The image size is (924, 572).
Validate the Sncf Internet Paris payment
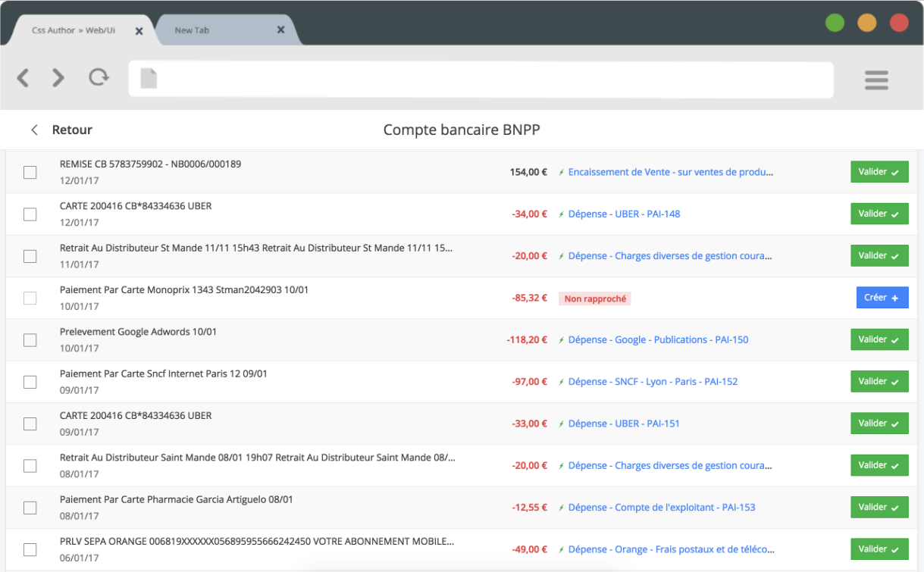point(879,382)
